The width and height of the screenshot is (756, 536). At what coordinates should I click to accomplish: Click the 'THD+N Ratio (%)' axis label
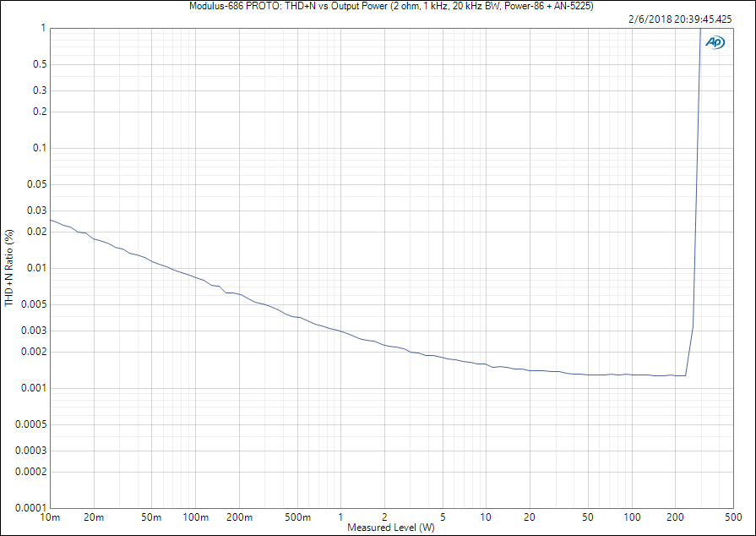coord(9,268)
